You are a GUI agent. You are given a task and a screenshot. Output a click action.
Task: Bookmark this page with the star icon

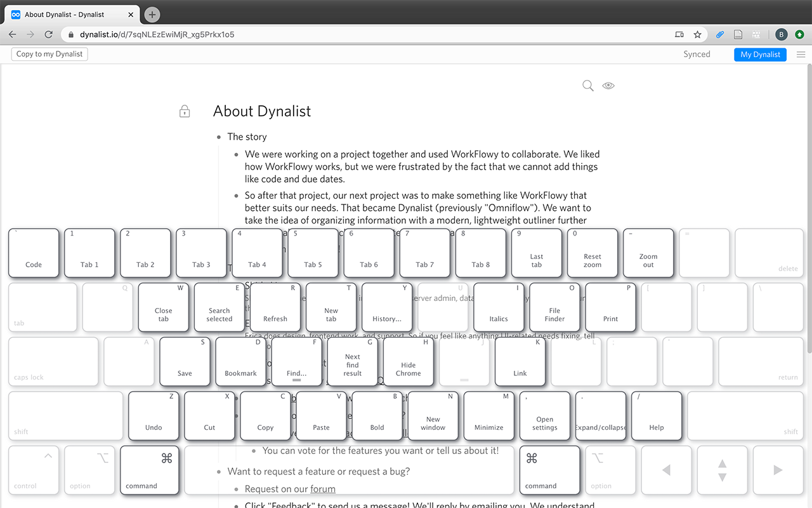[x=697, y=34]
